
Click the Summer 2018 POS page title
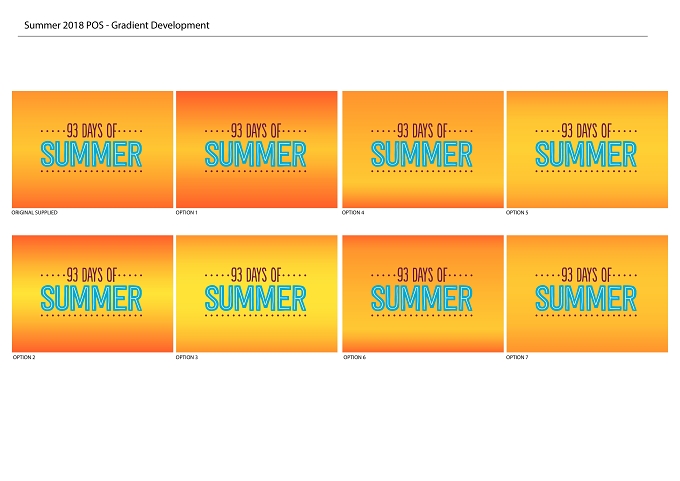pos(117,25)
